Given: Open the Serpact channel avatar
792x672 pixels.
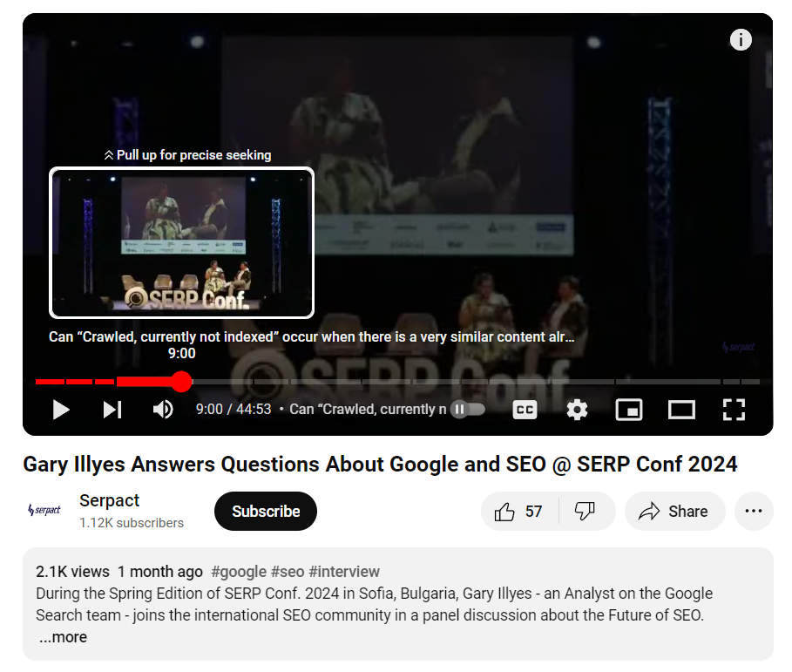Looking at the screenshot, I should (x=44, y=510).
